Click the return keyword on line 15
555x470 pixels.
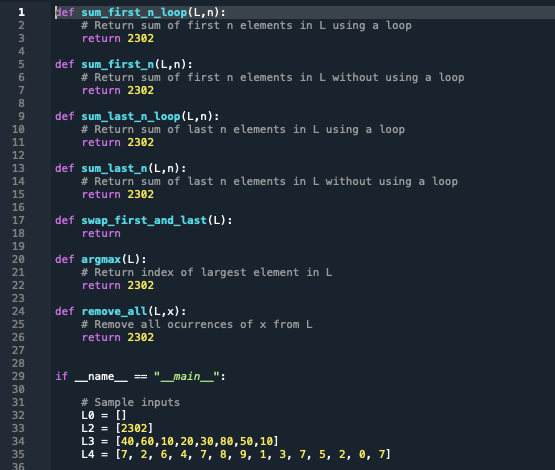tap(101, 194)
